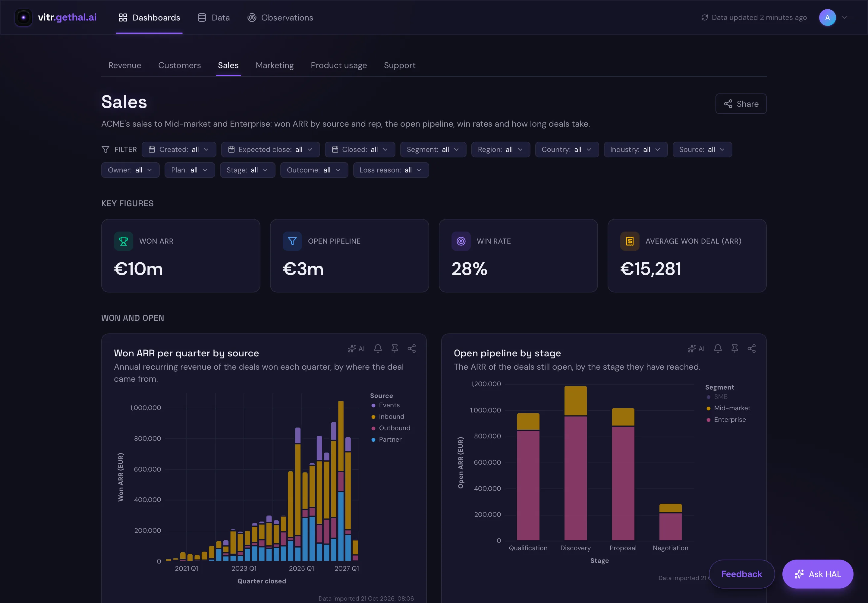This screenshot has width=868, height=603.
Task: Click the Feedback button
Action: [x=741, y=574]
